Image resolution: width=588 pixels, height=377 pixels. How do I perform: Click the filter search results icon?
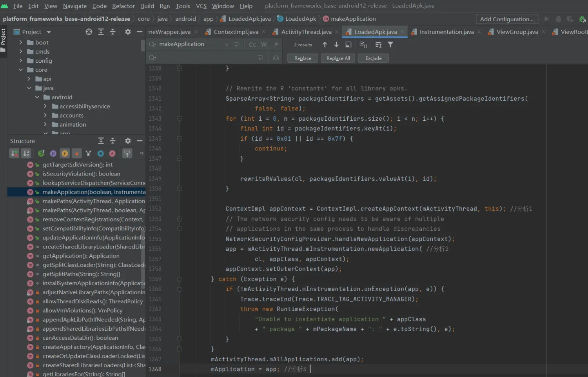pos(390,45)
